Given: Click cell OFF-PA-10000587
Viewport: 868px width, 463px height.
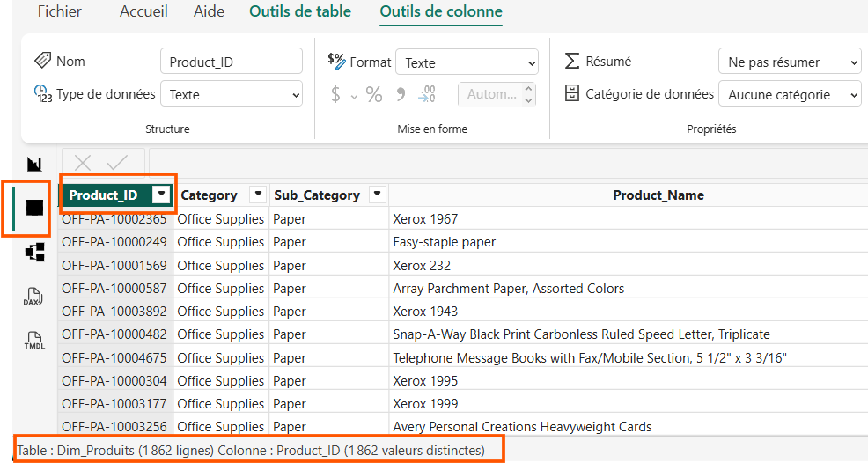Looking at the screenshot, I should (x=114, y=289).
